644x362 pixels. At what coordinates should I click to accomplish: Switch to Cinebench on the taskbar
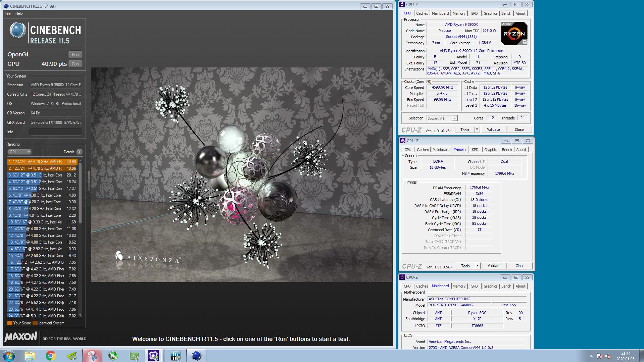click(196, 356)
